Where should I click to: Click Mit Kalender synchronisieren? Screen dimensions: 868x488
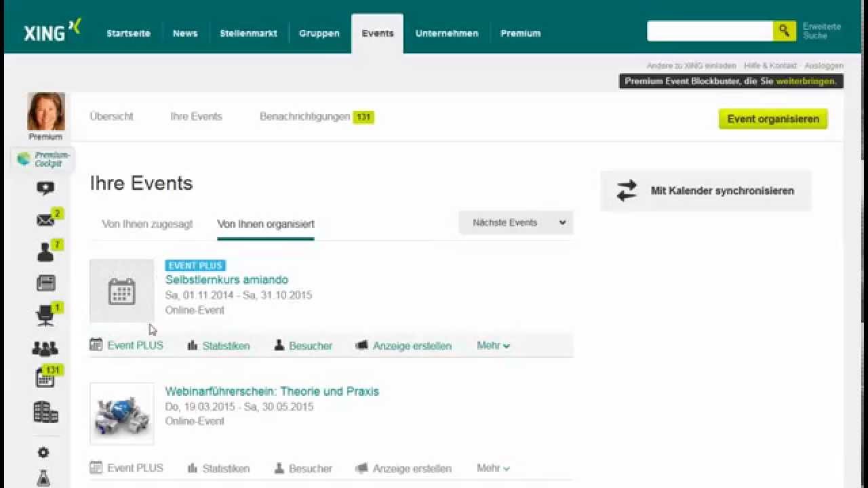706,190
